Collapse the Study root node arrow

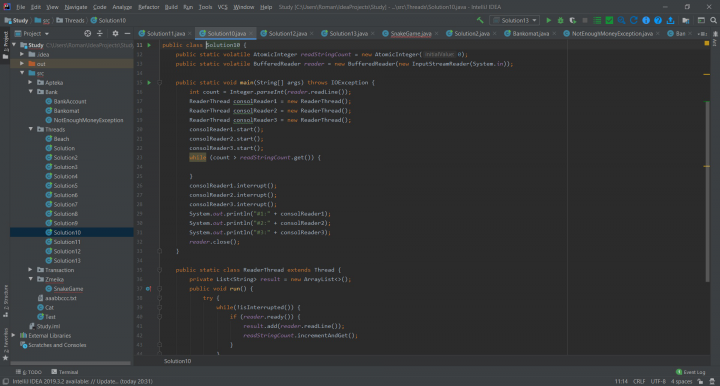14,45
